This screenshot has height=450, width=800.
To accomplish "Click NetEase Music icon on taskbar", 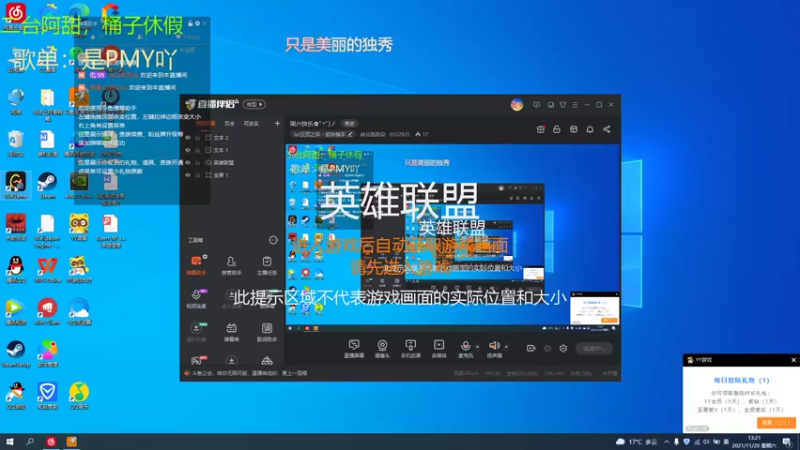I will point(51,441).
